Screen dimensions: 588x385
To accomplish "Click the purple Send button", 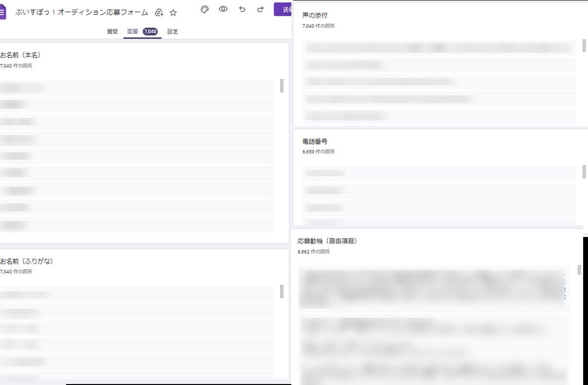I will (282, 9).
